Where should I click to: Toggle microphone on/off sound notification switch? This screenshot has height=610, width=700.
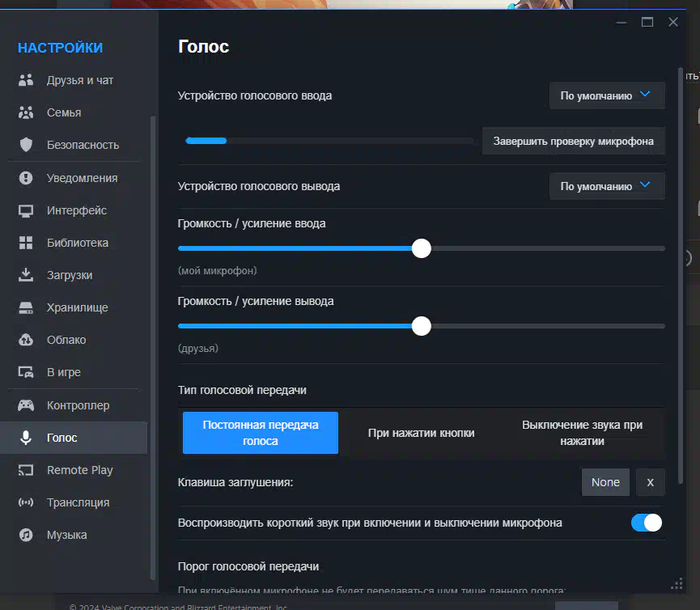[x=647, y=523]
